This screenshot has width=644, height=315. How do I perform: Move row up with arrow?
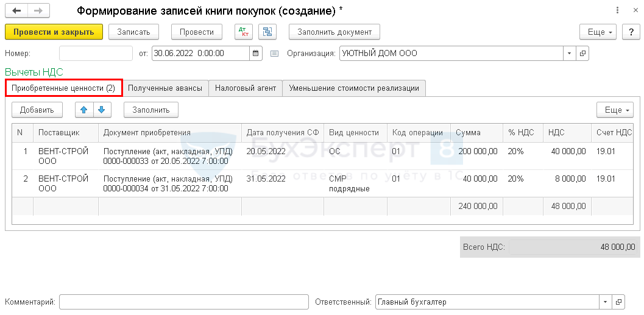click(x=84, y=110)
